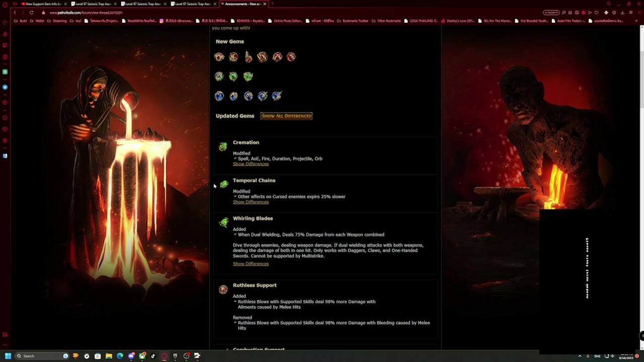Screen dimensions: 644x362
Task: Open the Wallet bookmarks folder
Action: point(37,21)
